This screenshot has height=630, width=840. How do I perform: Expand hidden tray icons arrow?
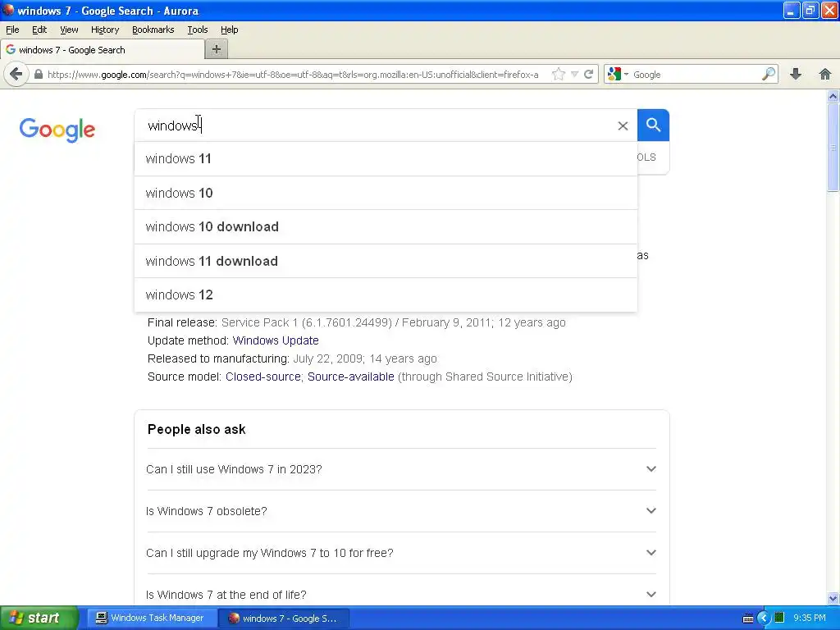point(764,619)
